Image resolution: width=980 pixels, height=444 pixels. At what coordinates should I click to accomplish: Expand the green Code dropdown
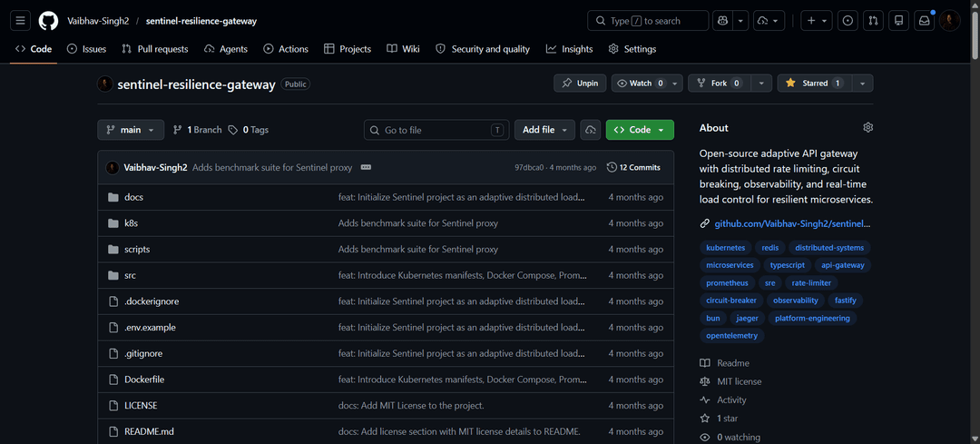pos(640,130)
